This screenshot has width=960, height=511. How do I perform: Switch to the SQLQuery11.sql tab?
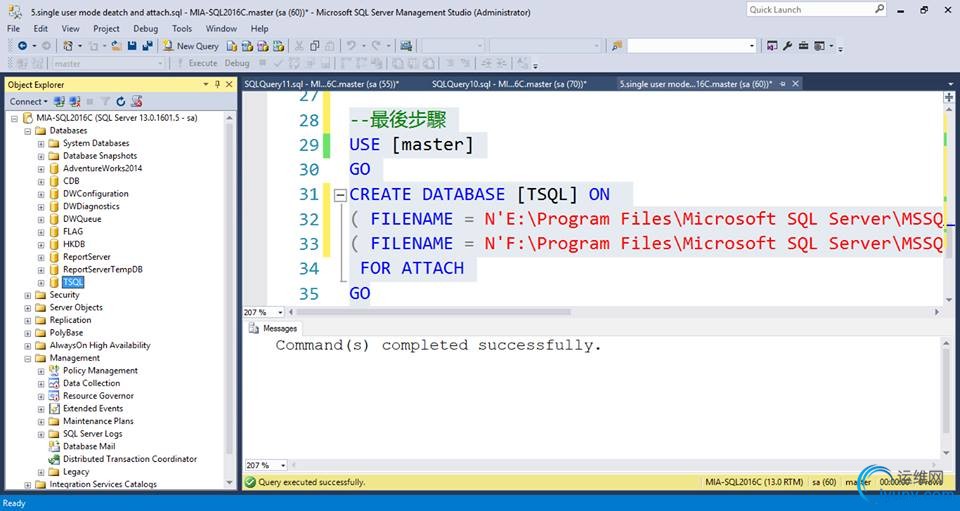pos(321,84)
